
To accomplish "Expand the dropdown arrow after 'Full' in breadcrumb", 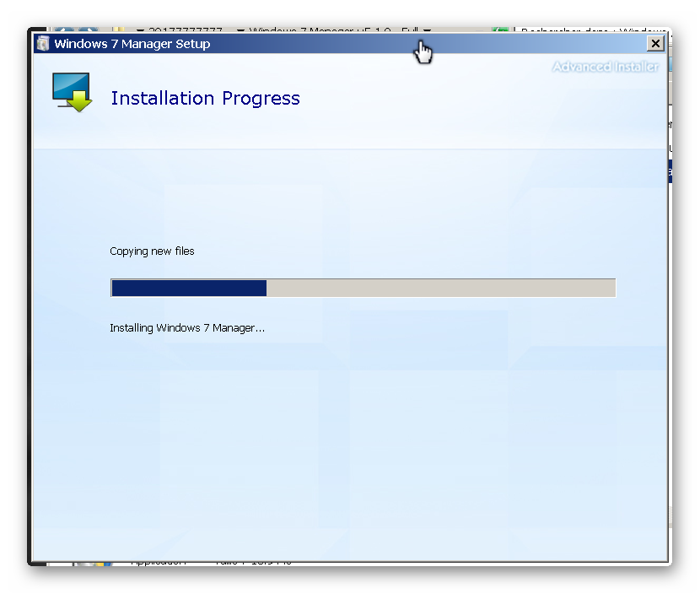I will pyautogui.click(x=428, y=31).
